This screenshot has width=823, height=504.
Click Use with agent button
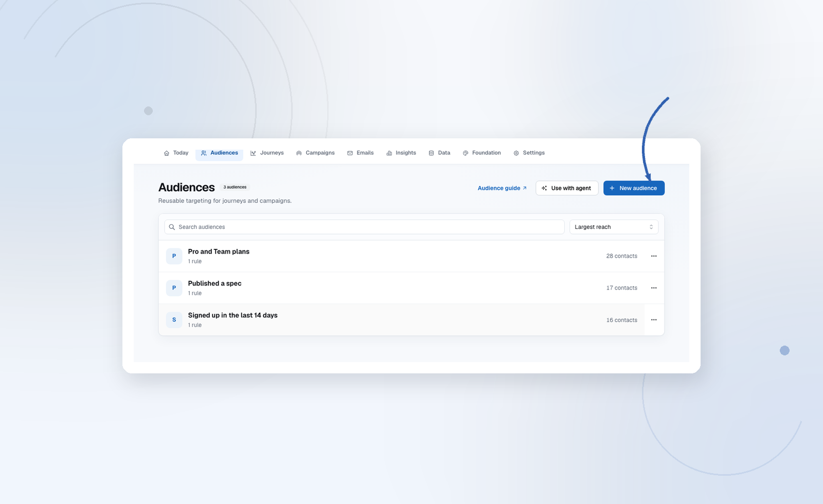click(x=567, y=188)
